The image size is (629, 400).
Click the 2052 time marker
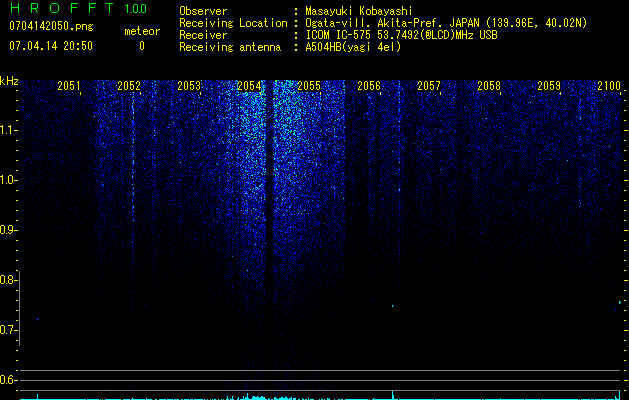(129, 86)
